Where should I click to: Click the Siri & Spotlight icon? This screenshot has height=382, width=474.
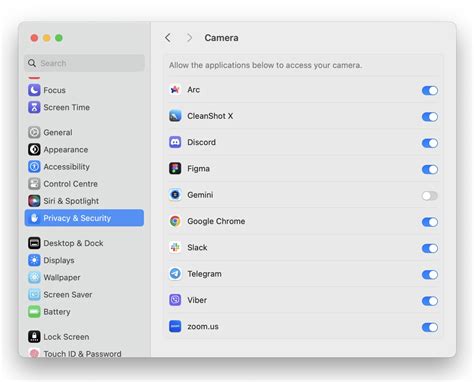point(34,201)
